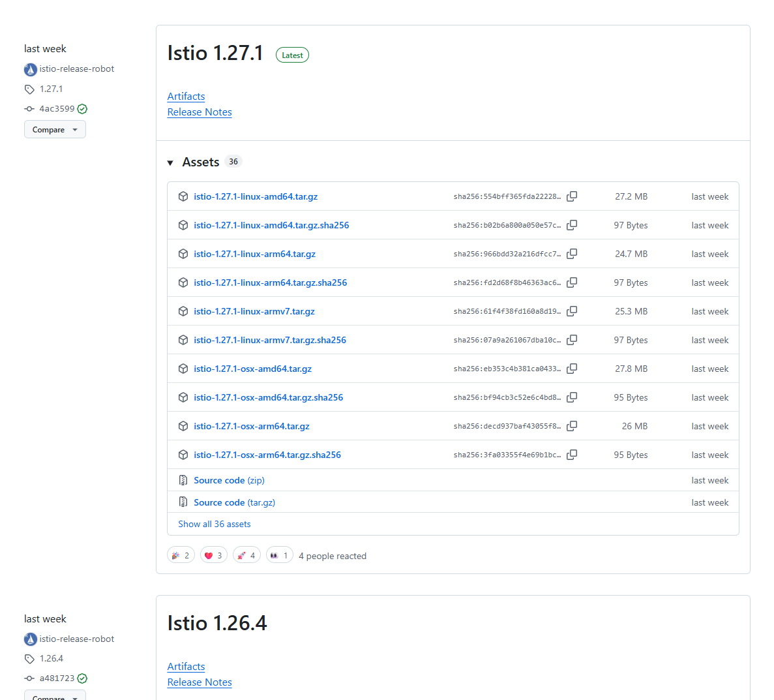This screenshot has height=700, width=774.
Task: Click file icon beside Source code (tar.gz)
Action: pos(183,502)
